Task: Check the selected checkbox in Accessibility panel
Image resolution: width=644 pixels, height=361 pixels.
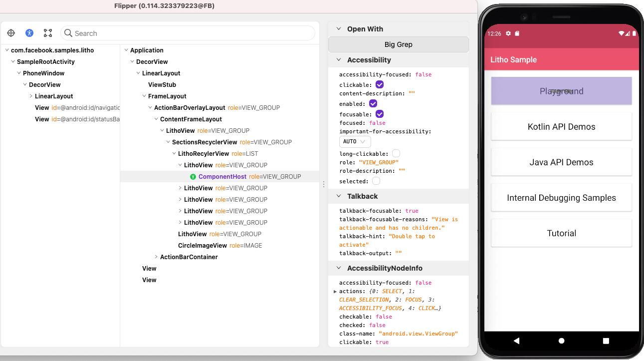Action: pos(376,181)
